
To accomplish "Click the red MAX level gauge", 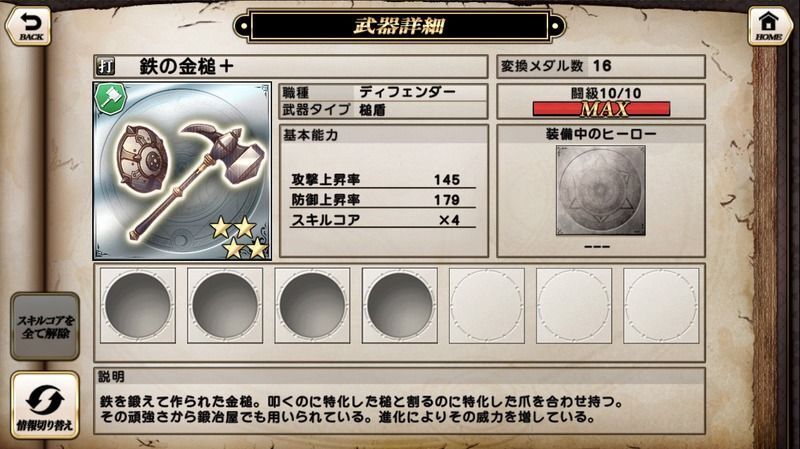I will pyautogui.click(x=601, y=109).
